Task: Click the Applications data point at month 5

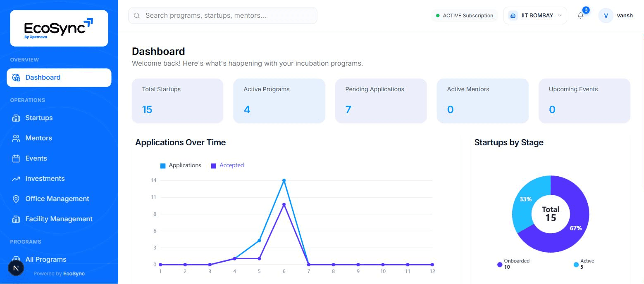Action: pyautogui.click(x=259, y=240)
